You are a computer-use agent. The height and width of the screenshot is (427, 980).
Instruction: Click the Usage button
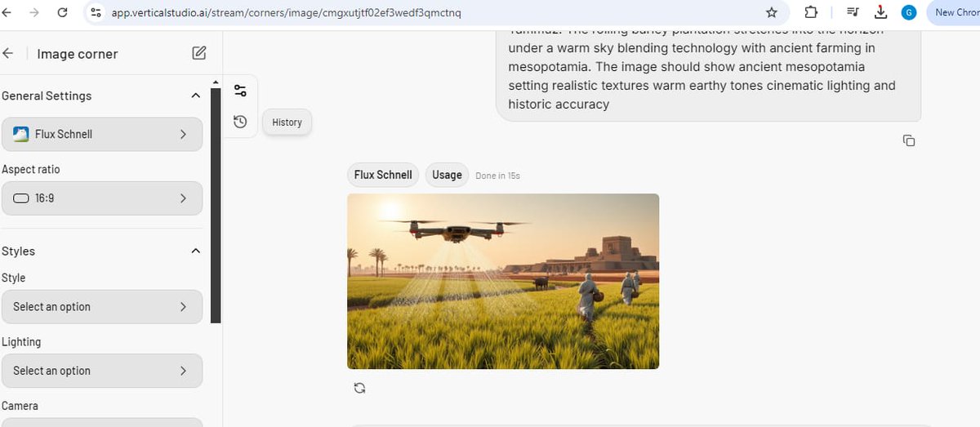tap(447, 175)
